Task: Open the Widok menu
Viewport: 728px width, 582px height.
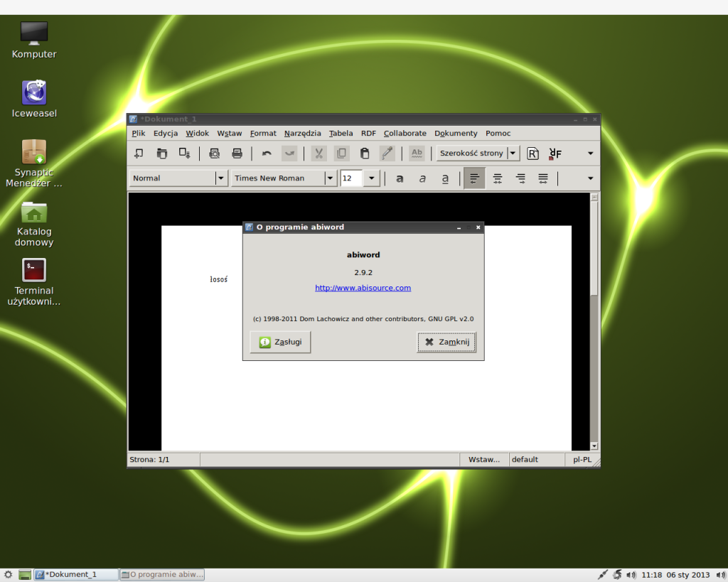Action: pos(198,133)
